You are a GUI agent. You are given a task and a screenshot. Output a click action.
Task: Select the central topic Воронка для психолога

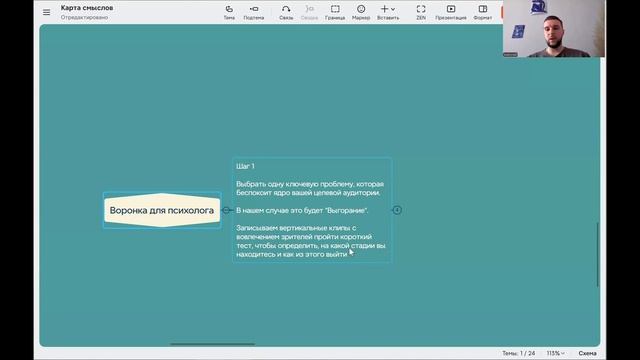click(162, 210)
